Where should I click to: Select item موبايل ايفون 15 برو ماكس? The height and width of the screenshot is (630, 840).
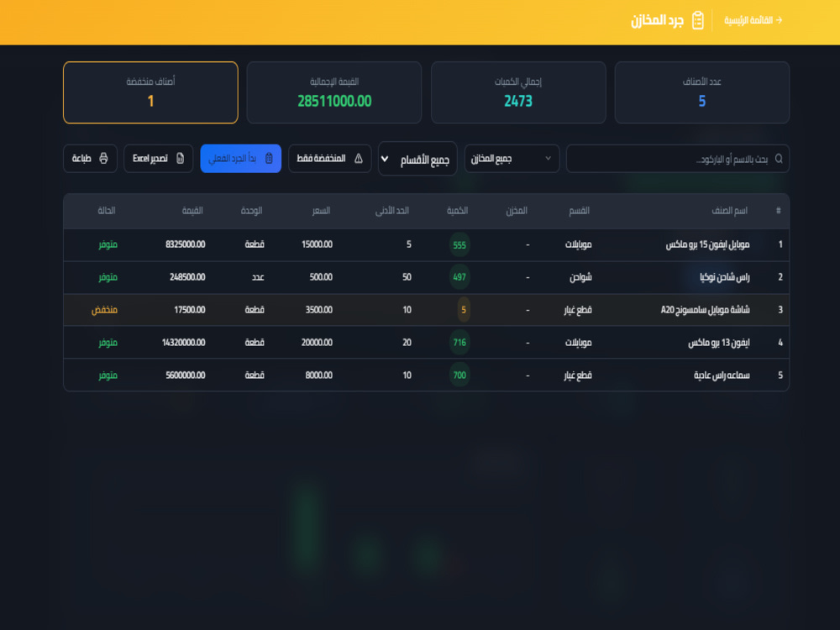[707, 244]
